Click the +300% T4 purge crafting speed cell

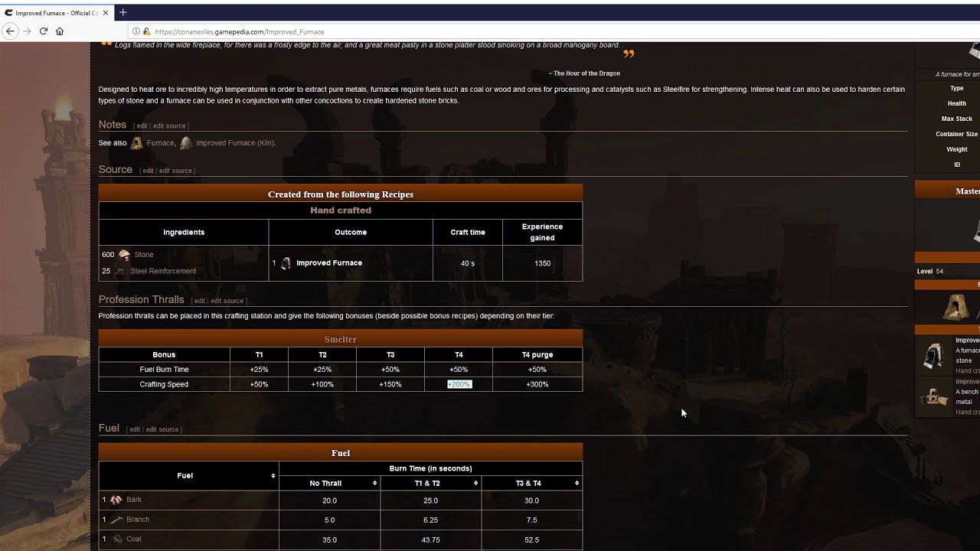point(537,384)
